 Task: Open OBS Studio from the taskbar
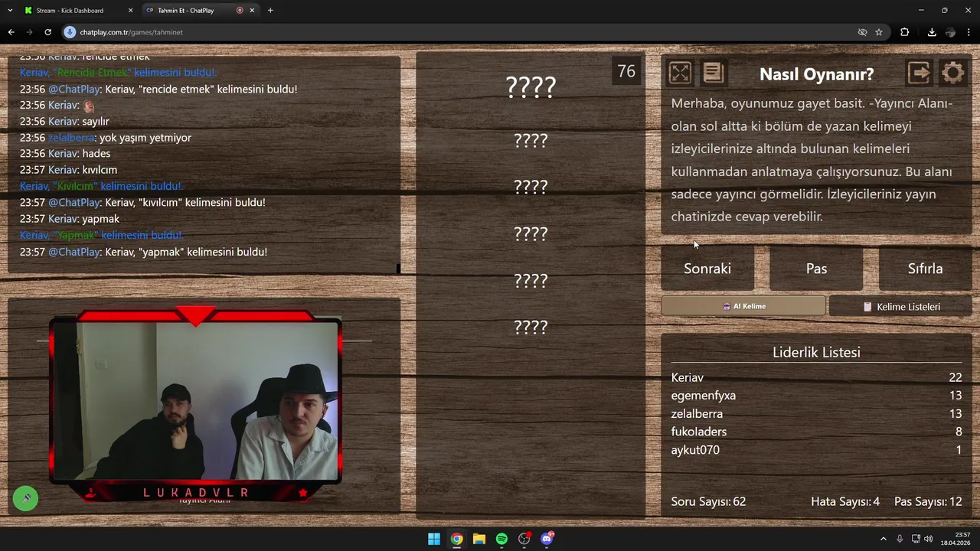coord(524,539)
